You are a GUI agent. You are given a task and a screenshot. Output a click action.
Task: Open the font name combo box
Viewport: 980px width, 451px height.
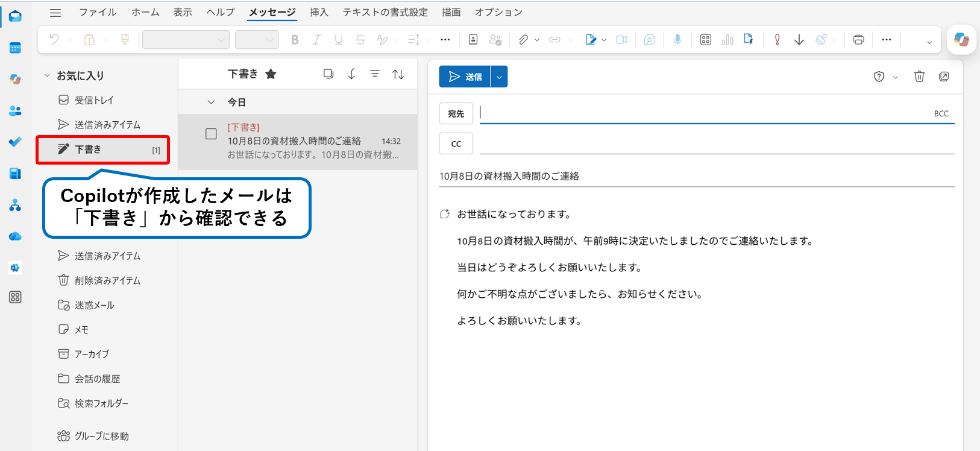click(186, 40)
